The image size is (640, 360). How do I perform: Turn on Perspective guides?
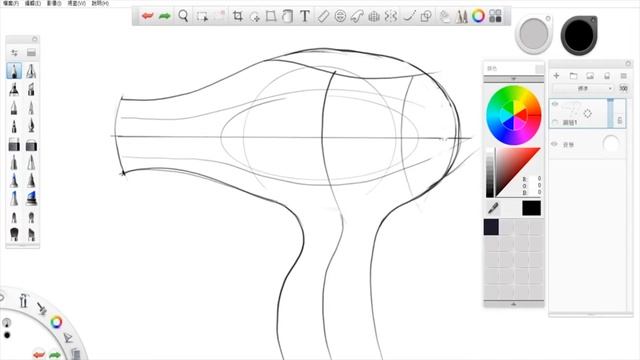tap(374, 17)
